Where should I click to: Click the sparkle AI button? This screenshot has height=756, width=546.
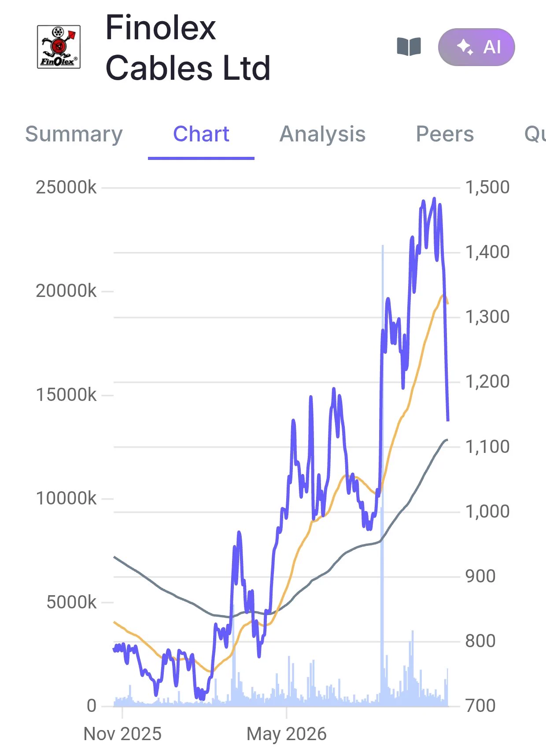[476, 47]
